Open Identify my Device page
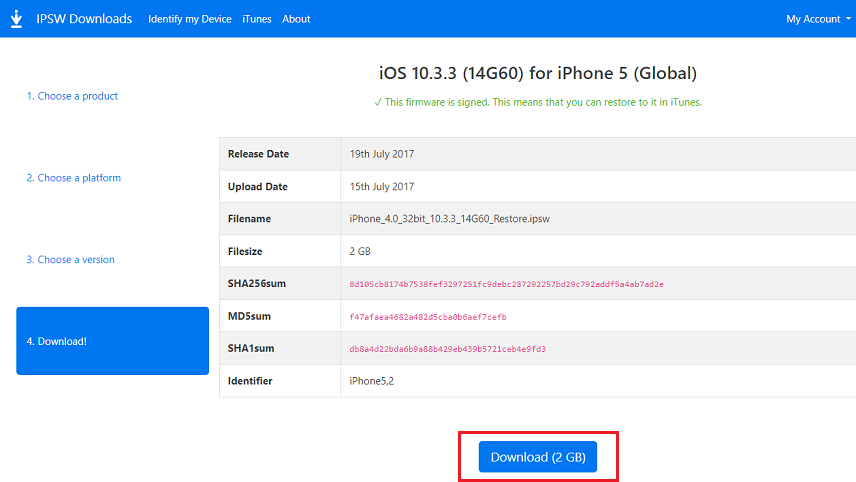Screen dimensions: 856x482 click(189, 19)
